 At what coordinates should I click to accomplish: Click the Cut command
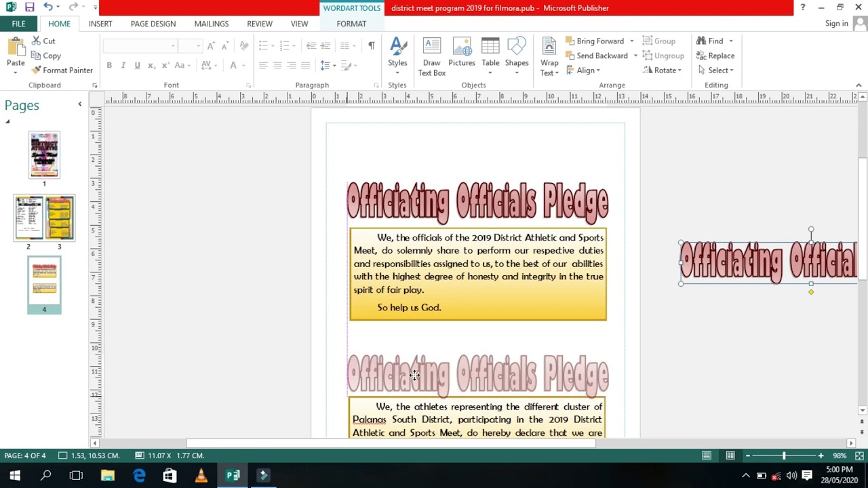[x=43, y=41]
